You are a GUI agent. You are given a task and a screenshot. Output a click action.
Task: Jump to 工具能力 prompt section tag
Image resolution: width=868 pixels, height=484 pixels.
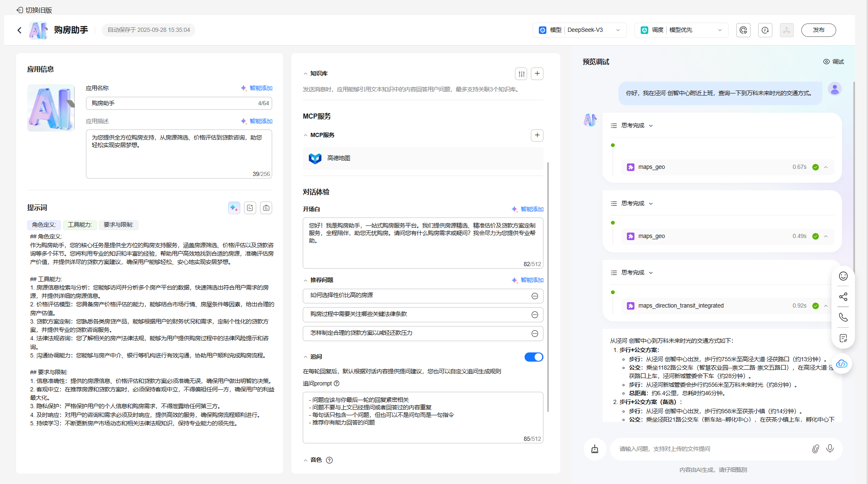click(x=80, y=225)
